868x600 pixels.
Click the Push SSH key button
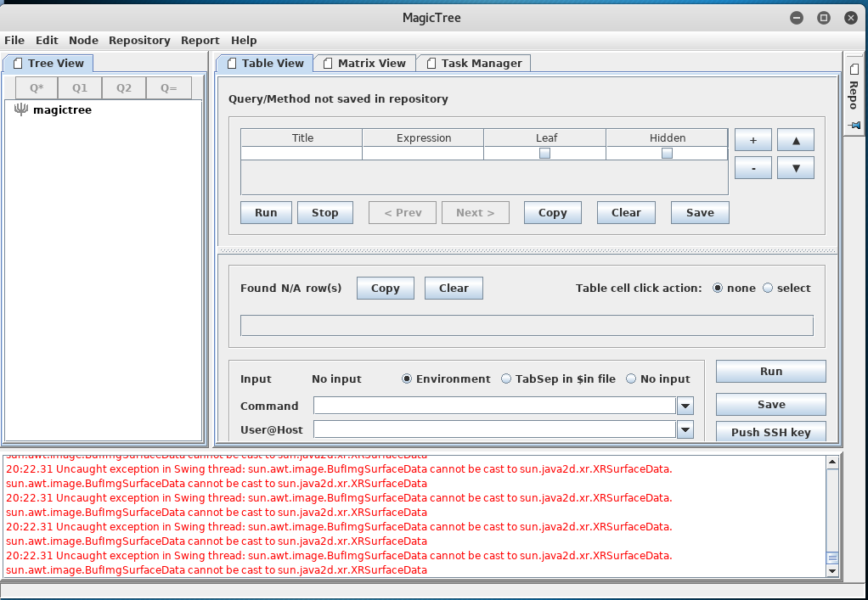coord(771,432)
